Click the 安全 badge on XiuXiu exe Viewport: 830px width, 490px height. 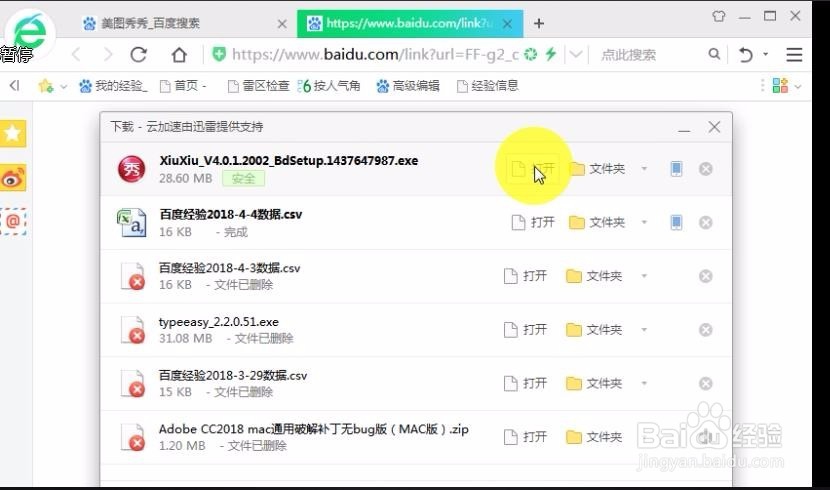tap(243, 178)
